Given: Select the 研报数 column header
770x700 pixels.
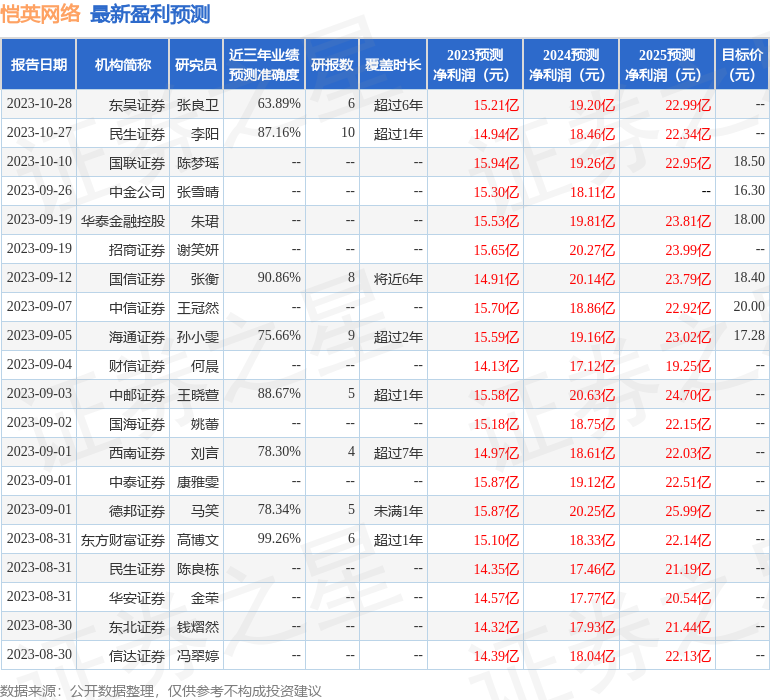Looking at the screenshot, I should point(332,64).
